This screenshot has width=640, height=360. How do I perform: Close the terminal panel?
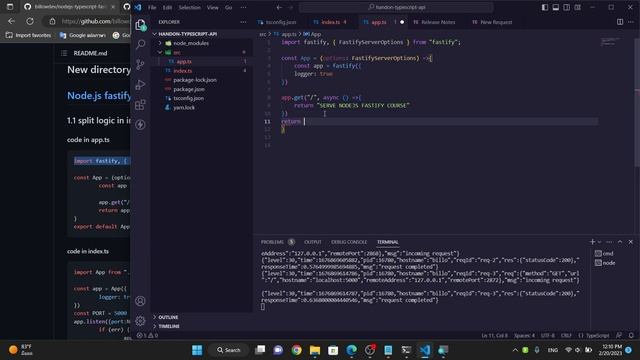[x=631, y=242]
